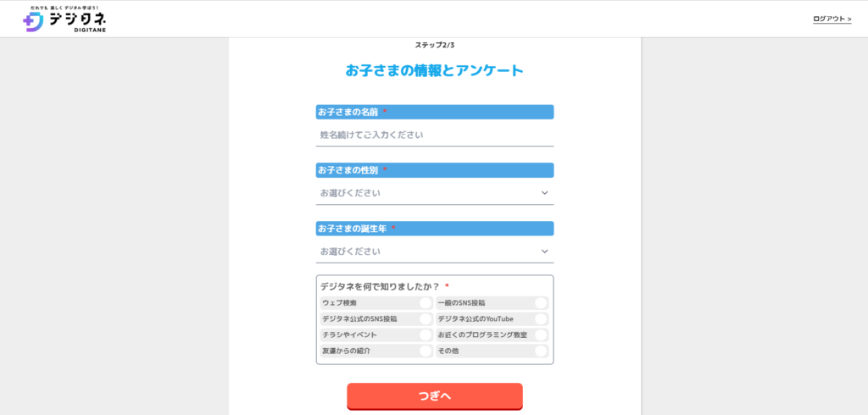Toggle 友達からの紹介 option
This screenshot has width=868, height=415.
pyautogui.click(x=376, y=351)
